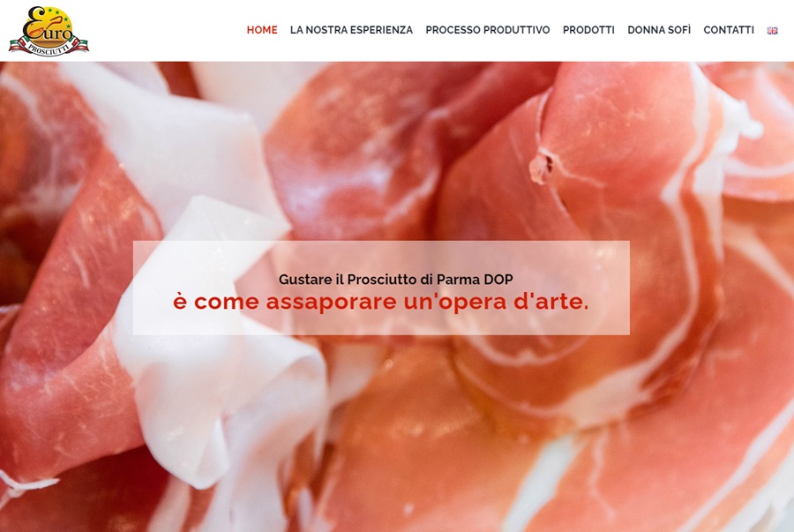Navigate to DONNA SOFÌ
794x532 pixels.
tap(659, 30)
